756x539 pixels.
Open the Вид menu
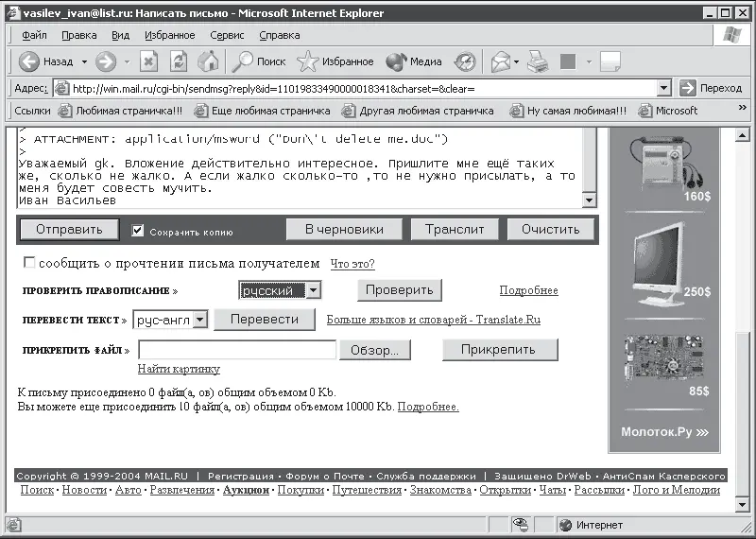pos(121,35)
